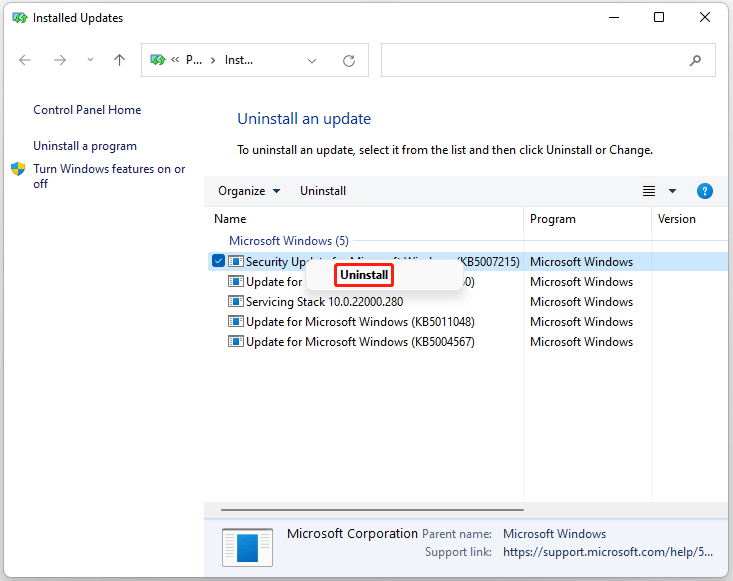Click icon next to Servicing Stack 10.0.22000.280
The height and width of the screenshot is (581, 733).
click(236, 301)
